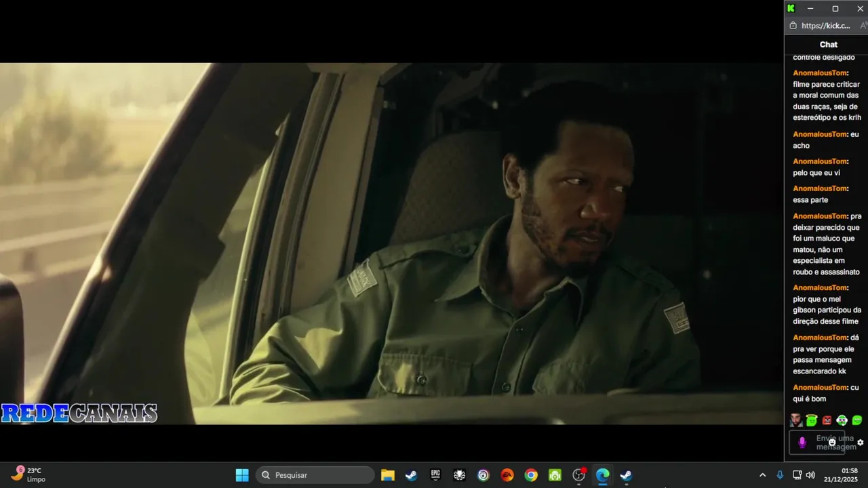Click AnomalousTom username beside 'cu qui é bom'
Viewport: 868px width, 488px height.
820,388
